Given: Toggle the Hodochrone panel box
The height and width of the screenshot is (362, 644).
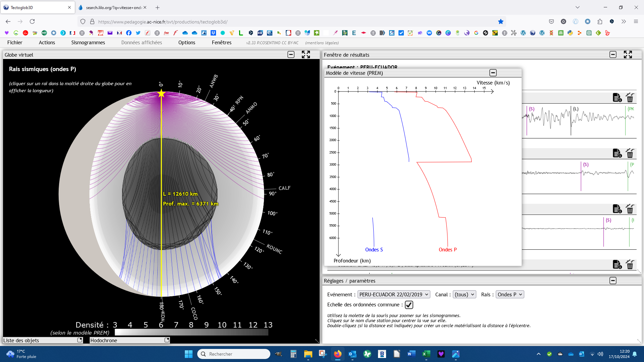Looking at the screenshot, I should click(x=167, y=340).
